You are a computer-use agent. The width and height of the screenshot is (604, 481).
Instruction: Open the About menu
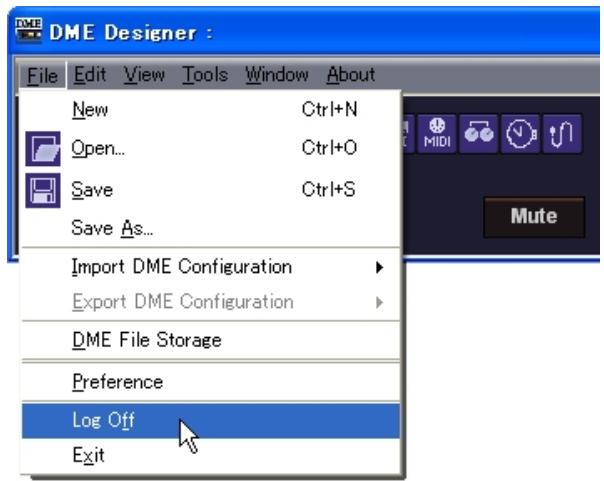pos(351,75)
